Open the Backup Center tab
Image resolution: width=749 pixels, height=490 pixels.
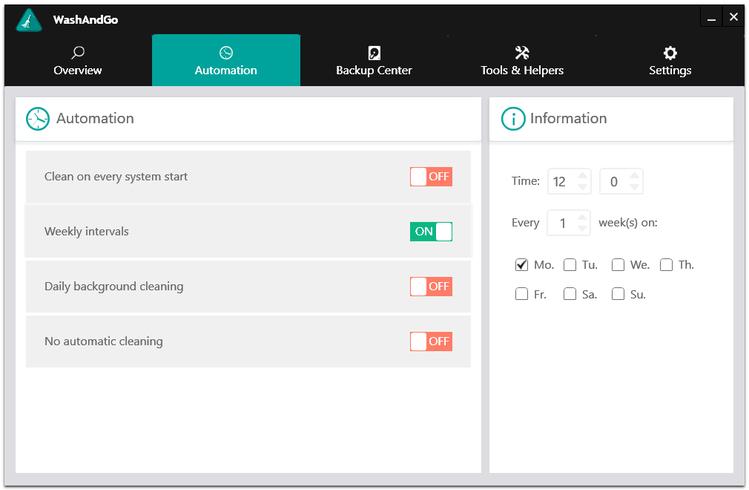(374, 60)
